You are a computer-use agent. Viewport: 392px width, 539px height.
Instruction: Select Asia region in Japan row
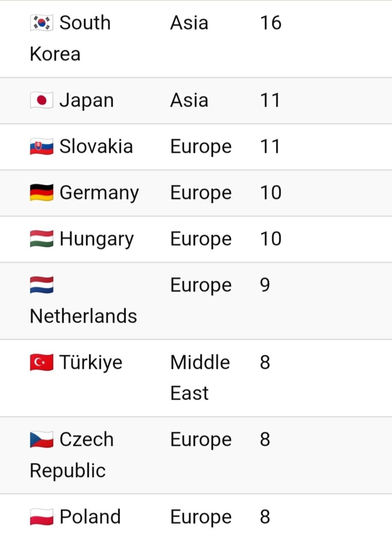(189, 101)
